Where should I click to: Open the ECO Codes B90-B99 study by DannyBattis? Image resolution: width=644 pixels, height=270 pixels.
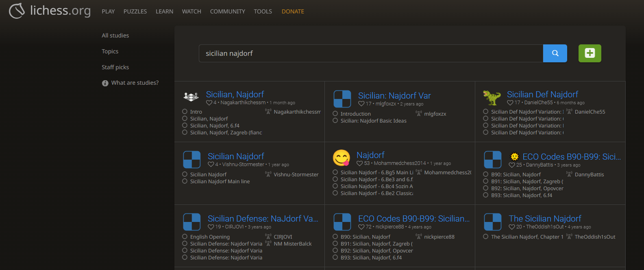tap(571, 157)
